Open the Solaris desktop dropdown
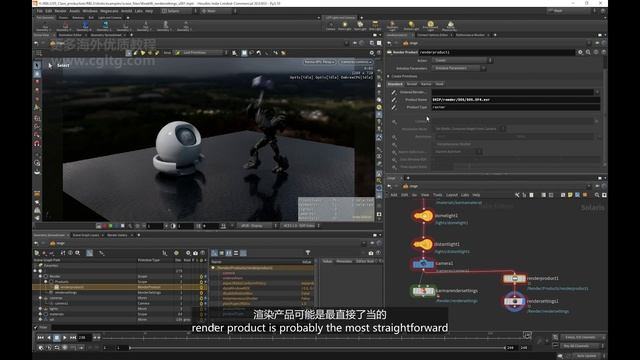 [178, 11]
